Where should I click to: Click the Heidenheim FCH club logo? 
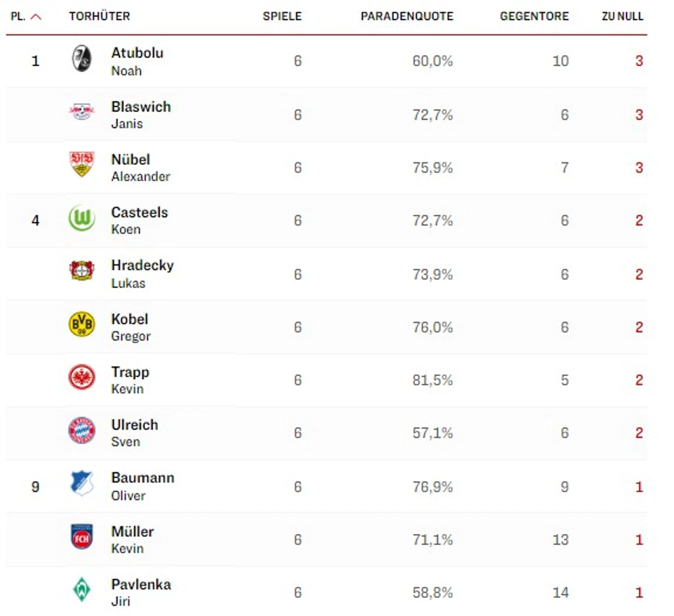[x=82, y=537]
